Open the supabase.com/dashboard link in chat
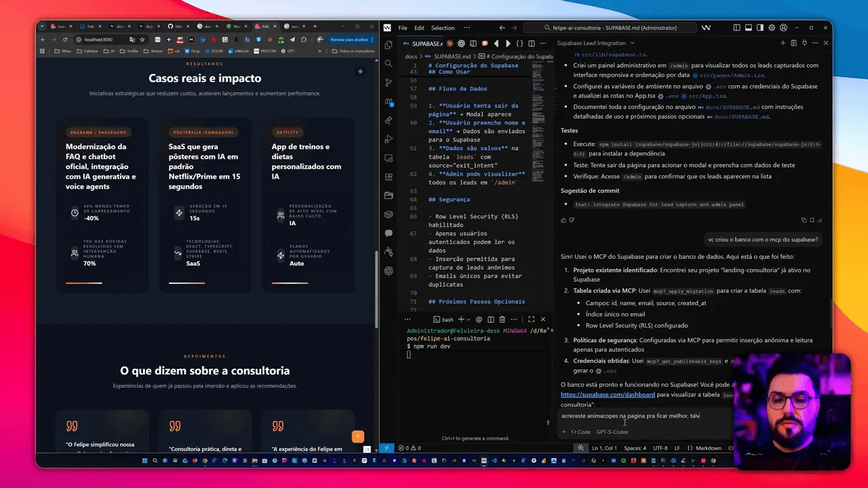The image size is (868, 488). tap(608, 394)
